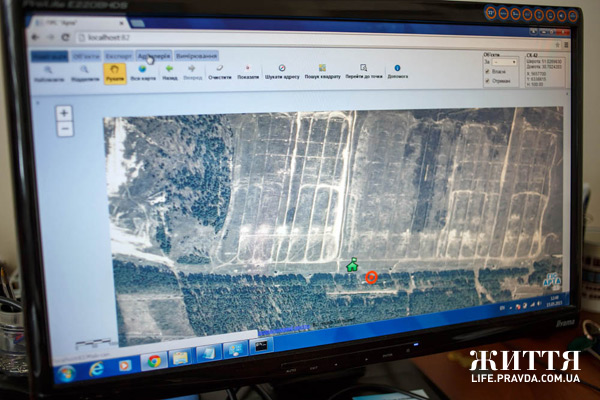This screenshot has height=400, width=600.
Task: Open the Експорт tab
Action: point(118,56)
